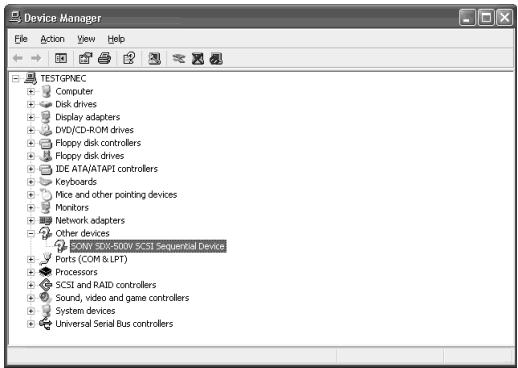Viewport: 518px width, 368px height.
Task: Minimize the Device Manager window
Action: [x=467, y=17]
